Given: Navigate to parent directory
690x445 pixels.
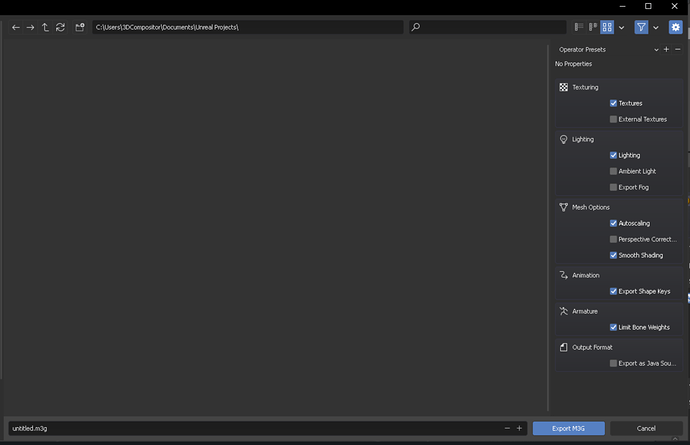Looking at the screenshot, I should pos(45,27).
